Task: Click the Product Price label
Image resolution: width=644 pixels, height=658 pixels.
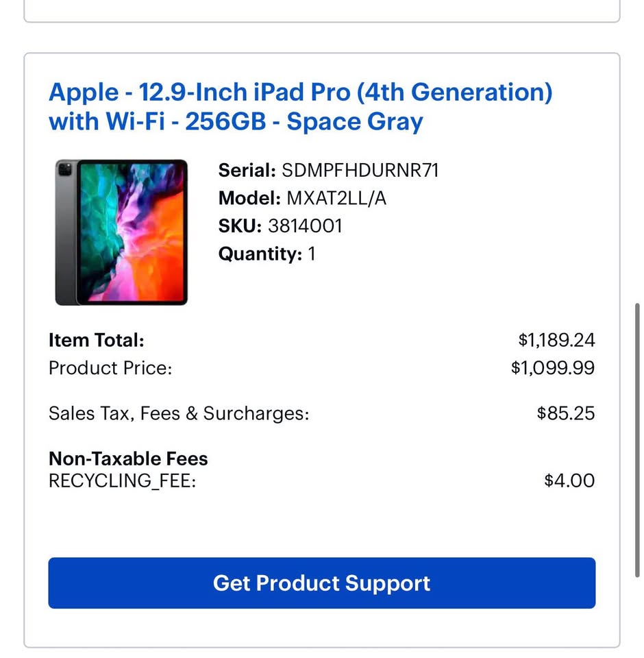Action: (x=110, y=368)
